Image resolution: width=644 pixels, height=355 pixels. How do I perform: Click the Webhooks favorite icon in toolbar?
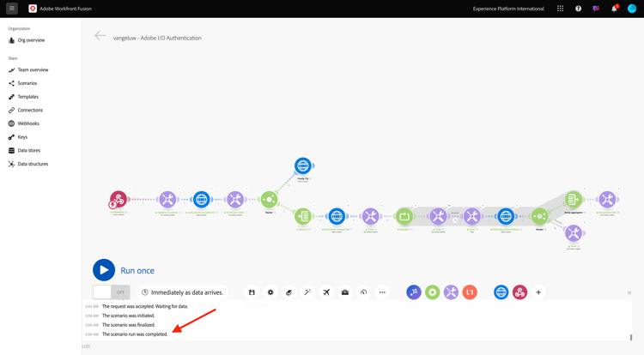click(519, 292)
